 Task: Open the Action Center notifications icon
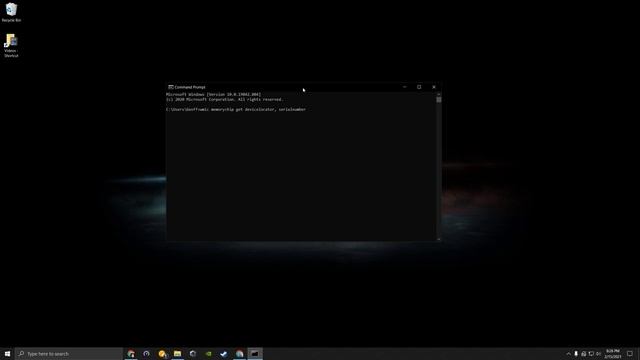[x=630, y=353]
